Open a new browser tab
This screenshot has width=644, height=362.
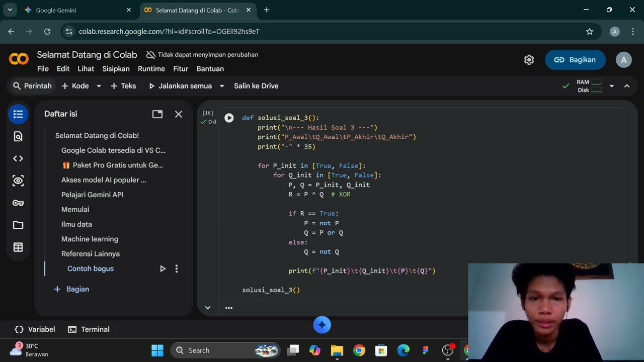(x=267, y=10)
